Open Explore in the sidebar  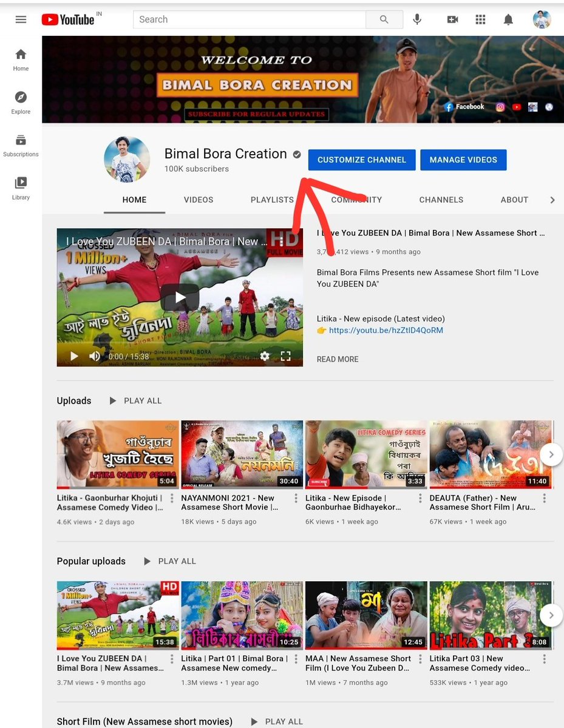point(21,103)
